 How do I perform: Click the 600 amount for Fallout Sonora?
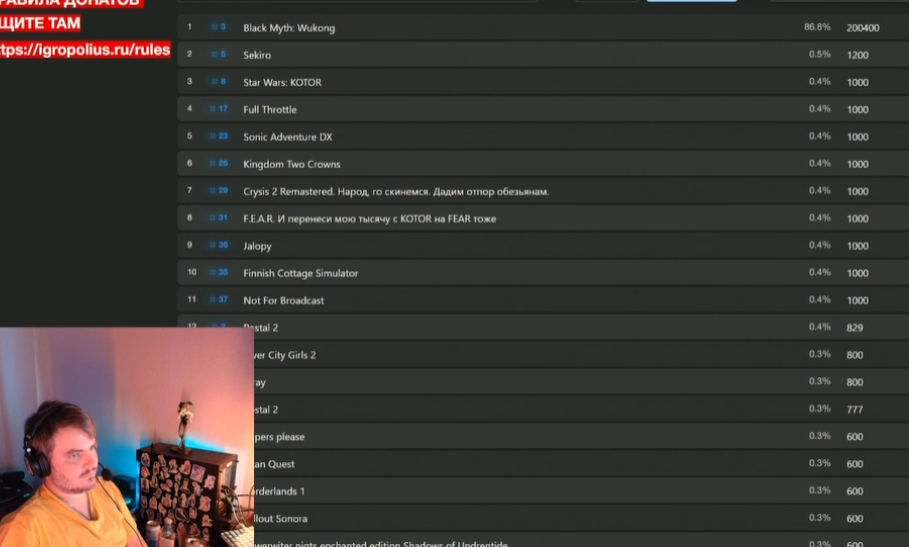[x=855, y=518]
